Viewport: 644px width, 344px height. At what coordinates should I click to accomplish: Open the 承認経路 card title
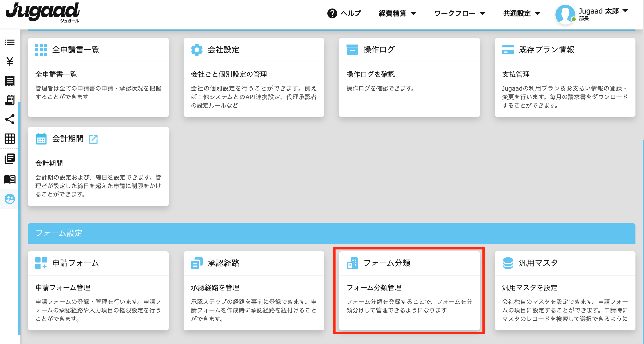223,263
